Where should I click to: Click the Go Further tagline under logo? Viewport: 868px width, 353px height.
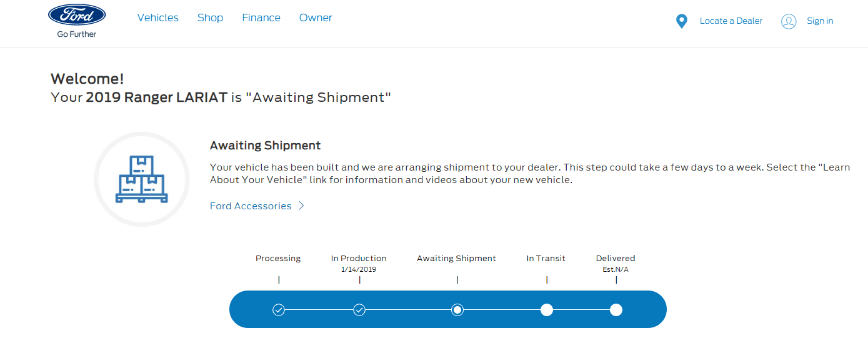coord(77,34)
